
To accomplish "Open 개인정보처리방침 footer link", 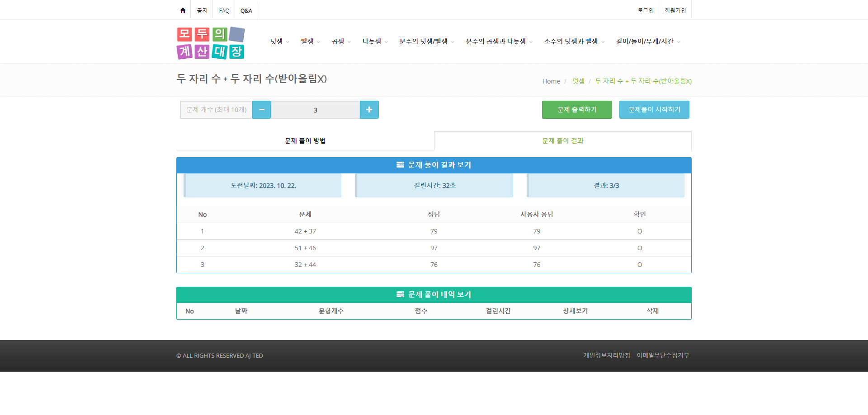I will click(x=607, y=355).
